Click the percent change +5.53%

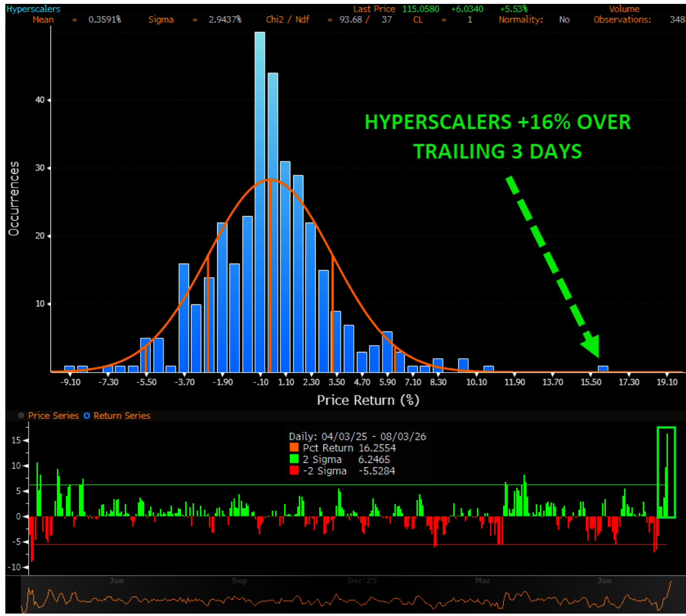pos(513,9)
